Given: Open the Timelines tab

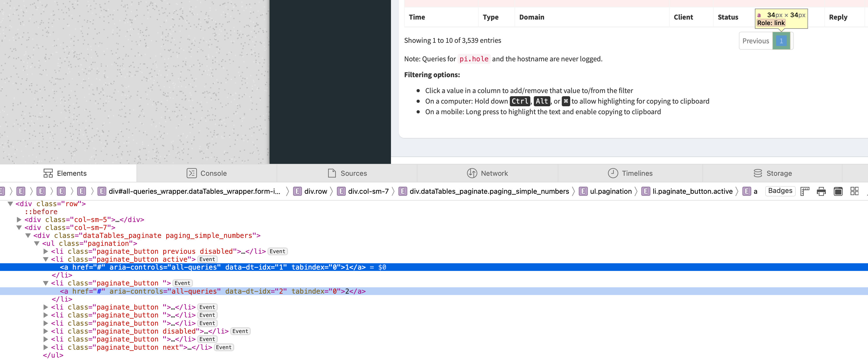Looking at the screenshot, I should [x=630, y=173].
